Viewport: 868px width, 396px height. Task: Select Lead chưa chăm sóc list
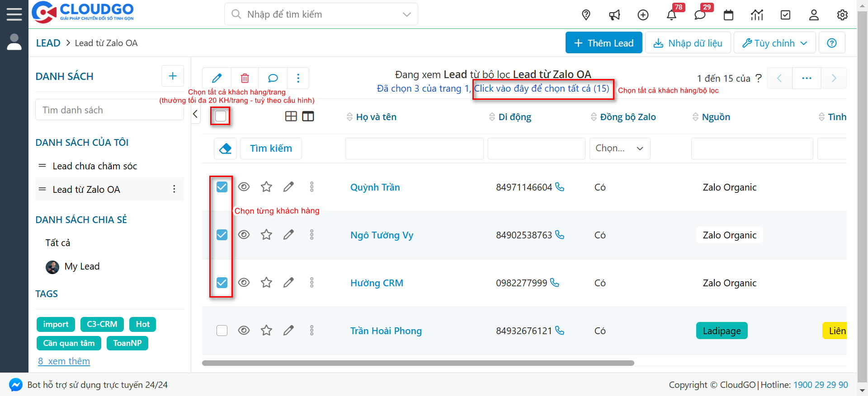tap(94, 166)
